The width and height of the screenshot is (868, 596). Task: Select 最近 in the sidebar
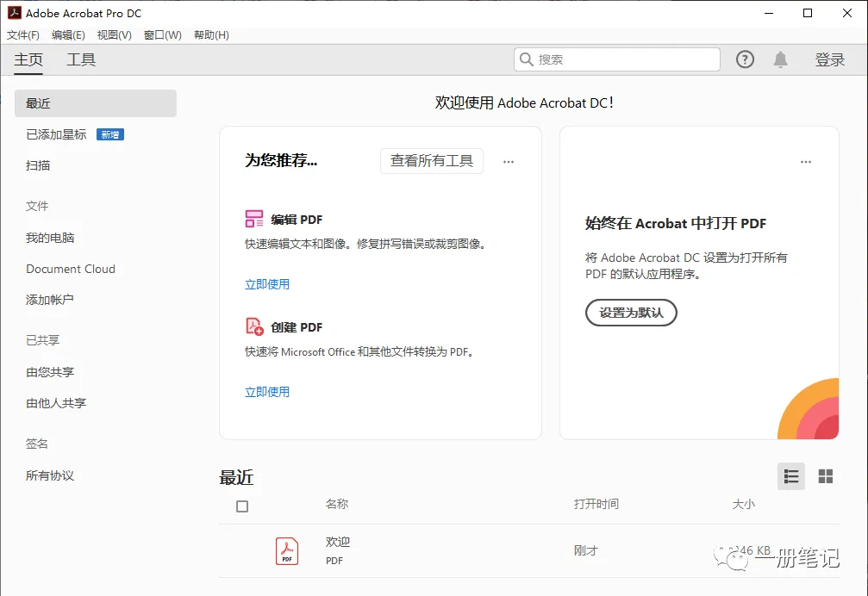tap(95, 103)
